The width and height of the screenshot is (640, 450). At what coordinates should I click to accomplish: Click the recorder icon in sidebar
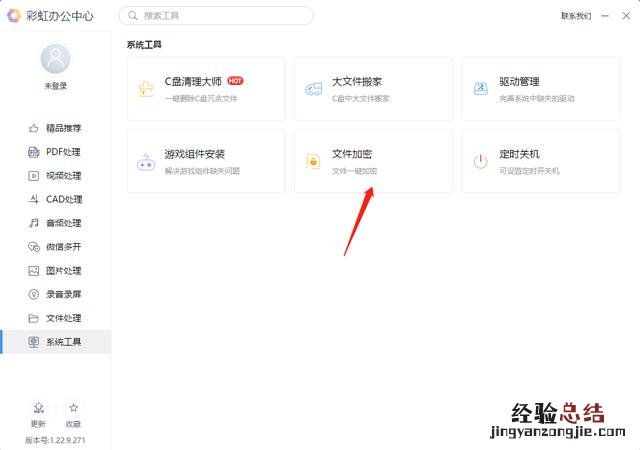pos(33,294)
